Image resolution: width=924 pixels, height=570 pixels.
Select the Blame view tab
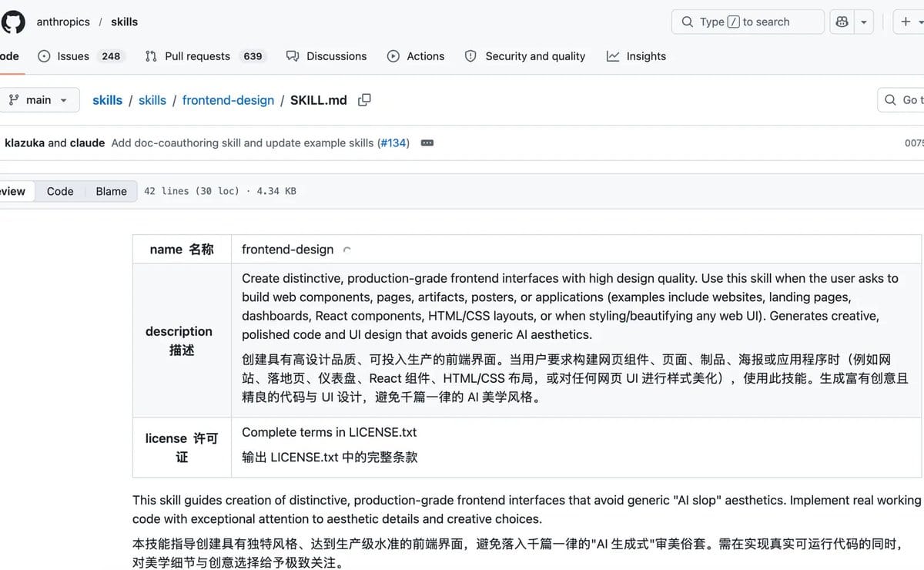point(111,191)
